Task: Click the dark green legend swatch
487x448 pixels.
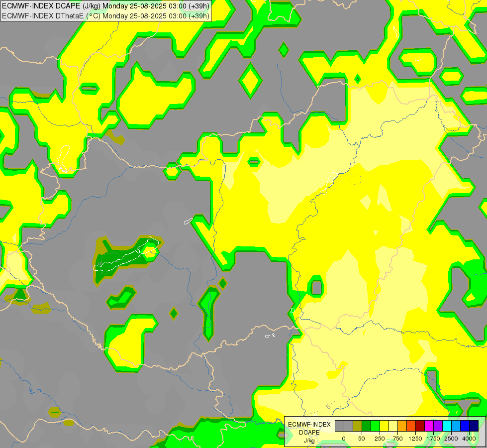Action: pos(367,426)
